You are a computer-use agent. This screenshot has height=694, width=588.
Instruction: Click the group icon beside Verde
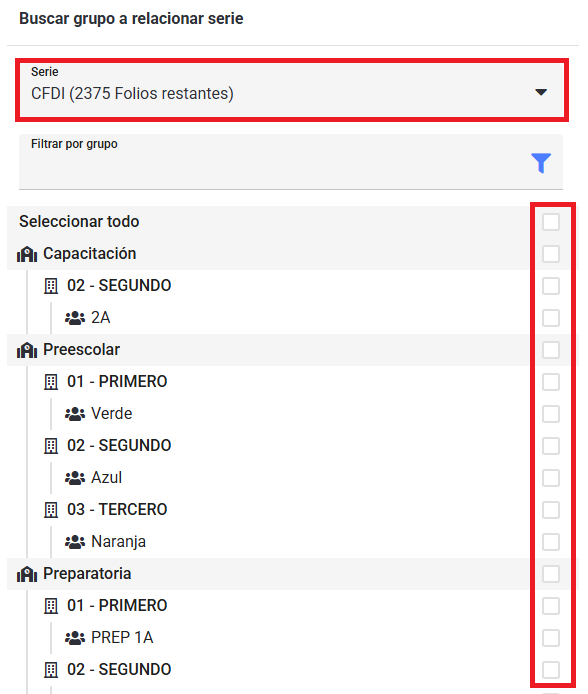(75, 414)
